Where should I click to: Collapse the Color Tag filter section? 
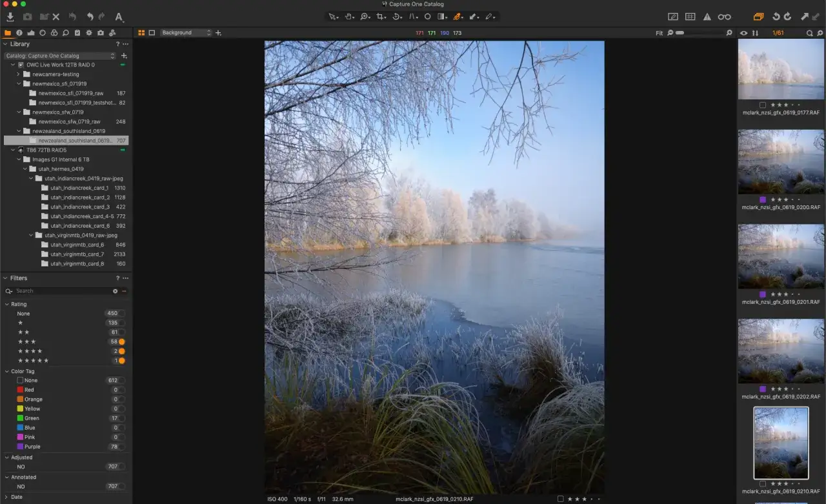click(x=7, y=371)
